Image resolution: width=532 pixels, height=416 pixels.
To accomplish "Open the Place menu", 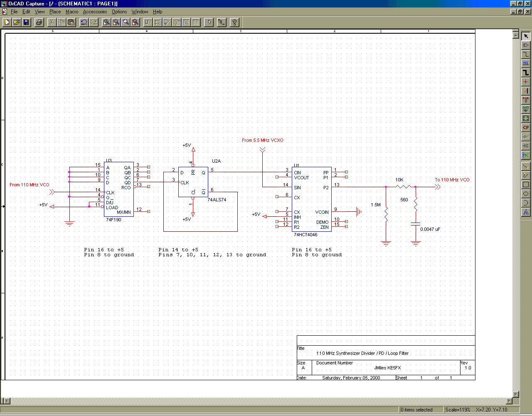I will pyautogui.click(x=55, y=12).
